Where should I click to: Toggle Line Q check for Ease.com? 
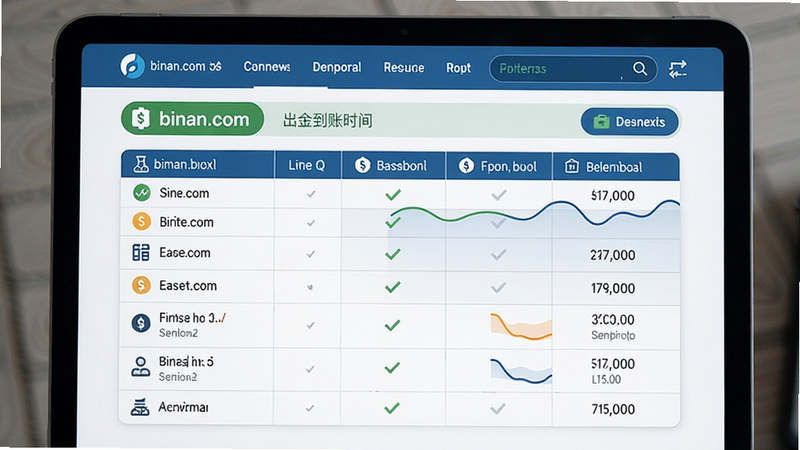(310, 254)
